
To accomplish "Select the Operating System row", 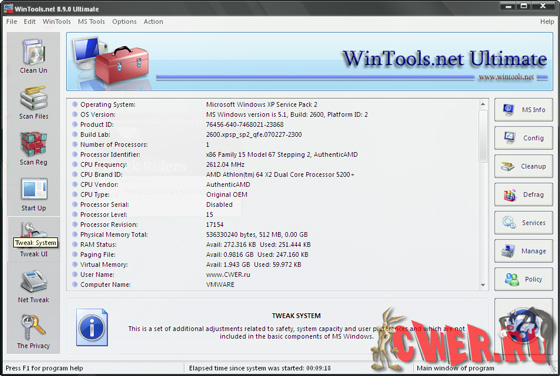I will pos(273,105).
